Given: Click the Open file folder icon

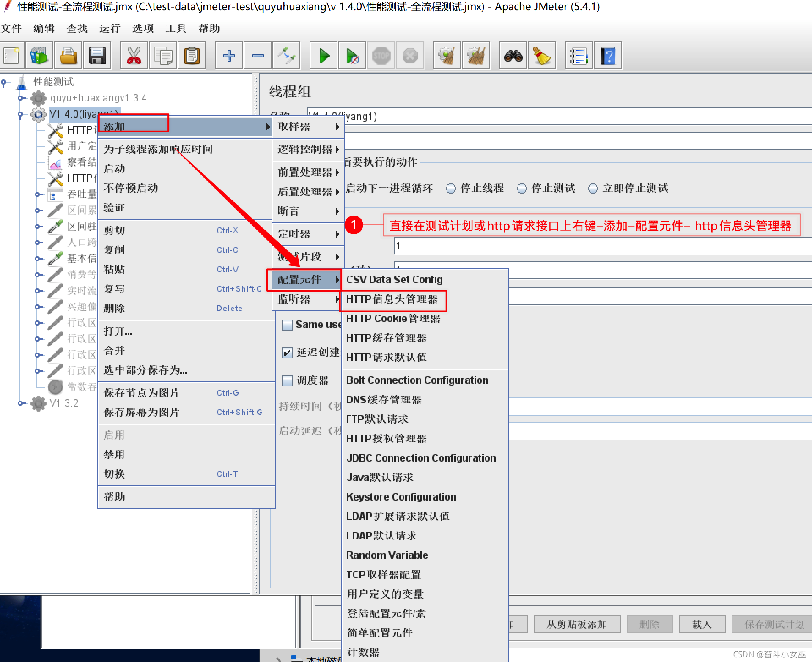Looking at the screenshot, I should coord(68,55).
